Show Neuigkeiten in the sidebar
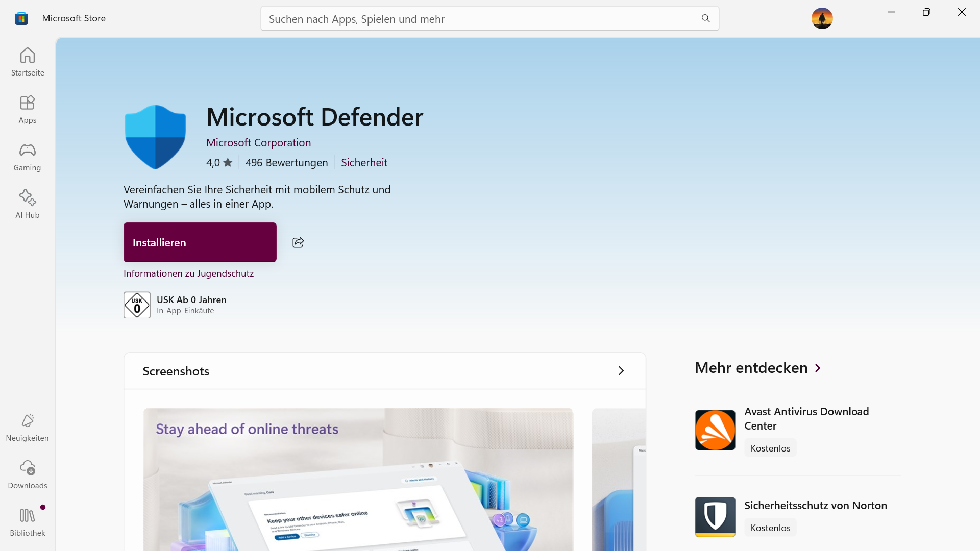The height and width of the screenshot is (551, 980). tap(28, 427)
